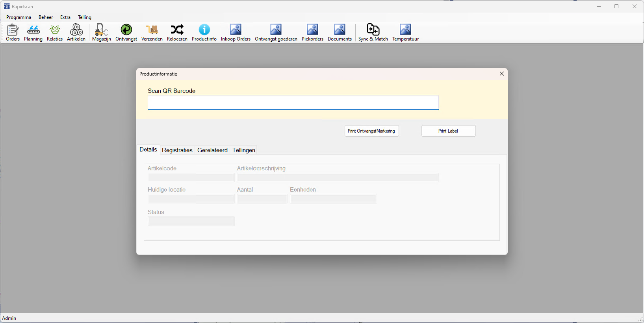This screenshot has width=644, height=323.
Task: Click the Artikelomschrijving field
Action: [338, 177]
